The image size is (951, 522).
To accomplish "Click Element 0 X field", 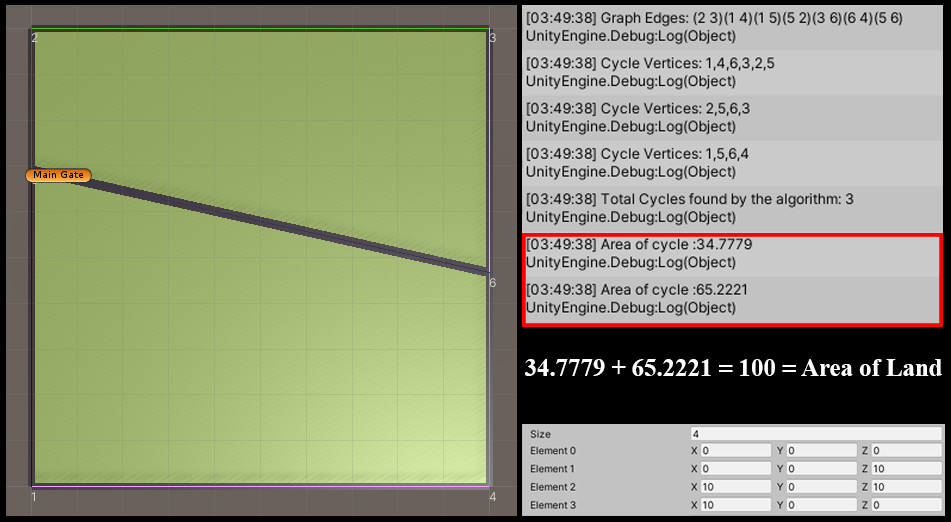I will (736, 450).
